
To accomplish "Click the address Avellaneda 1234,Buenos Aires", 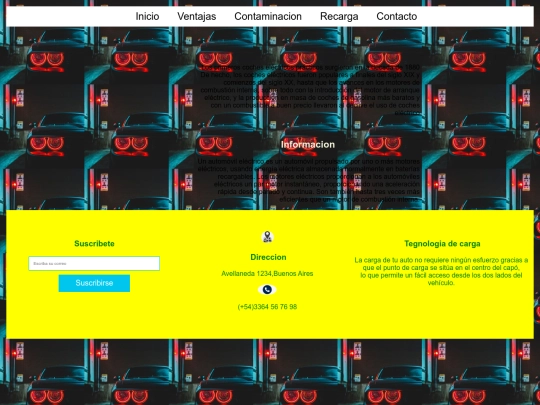I will [267, 274].
